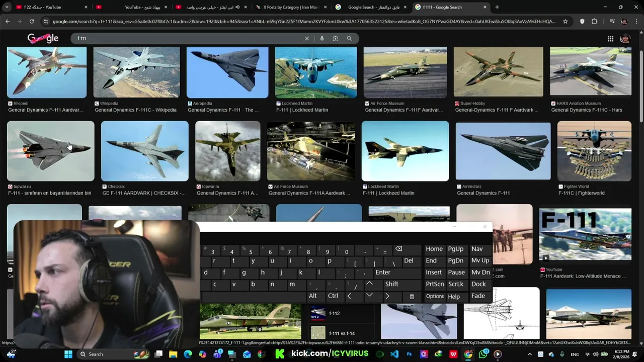Image resolution: width=644 pixels, height=362 pixels.
Task: Switch to 'X Posts by Category' tab
Action: 291,7
